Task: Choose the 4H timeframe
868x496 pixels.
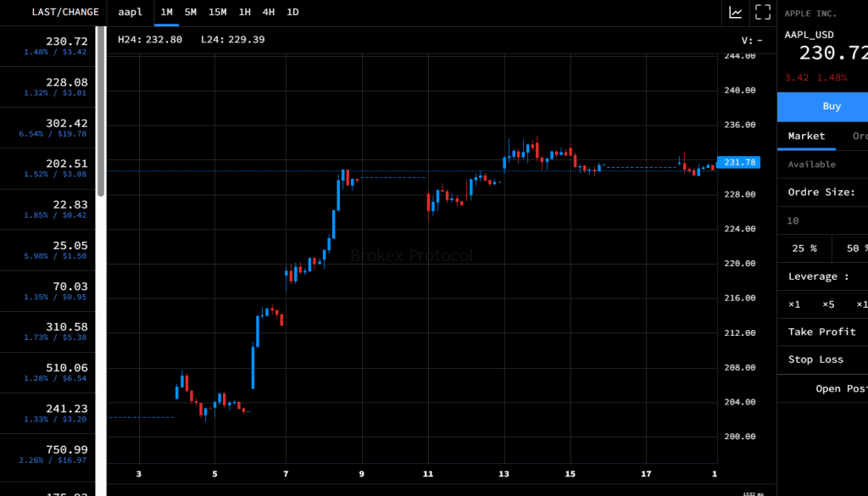Action: pyautogui.click(x=269, y=12)
